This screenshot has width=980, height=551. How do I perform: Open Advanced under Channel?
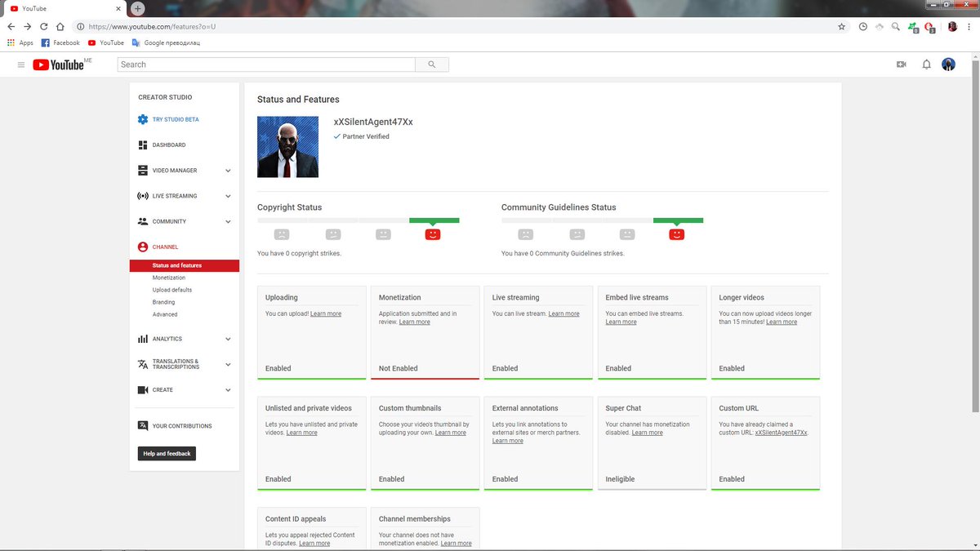coord(165,314)
